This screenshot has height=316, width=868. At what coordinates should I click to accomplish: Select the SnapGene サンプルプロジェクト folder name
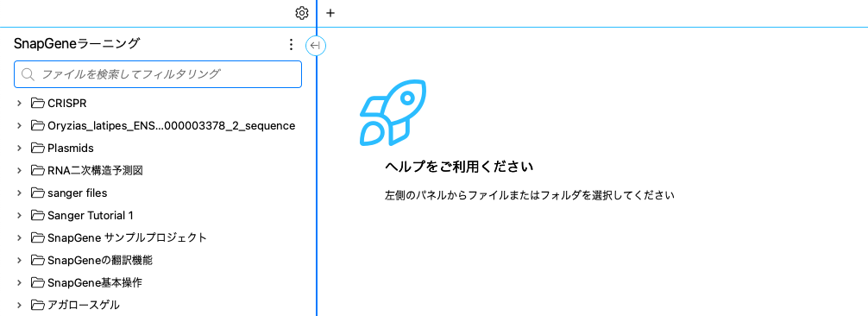coord(128,237)
